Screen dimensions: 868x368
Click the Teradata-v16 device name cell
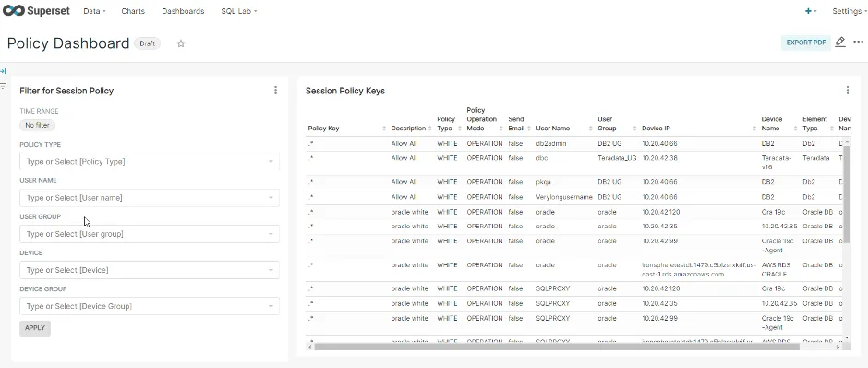777,162
